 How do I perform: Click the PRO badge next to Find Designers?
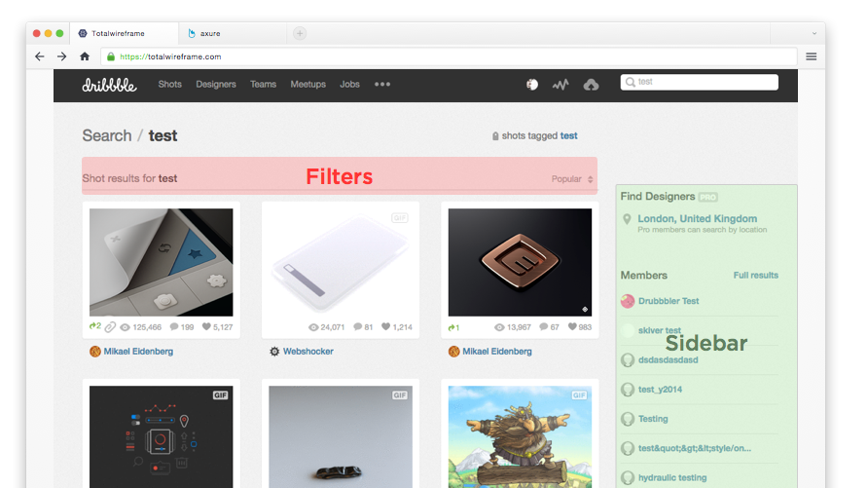click(708, 197)
